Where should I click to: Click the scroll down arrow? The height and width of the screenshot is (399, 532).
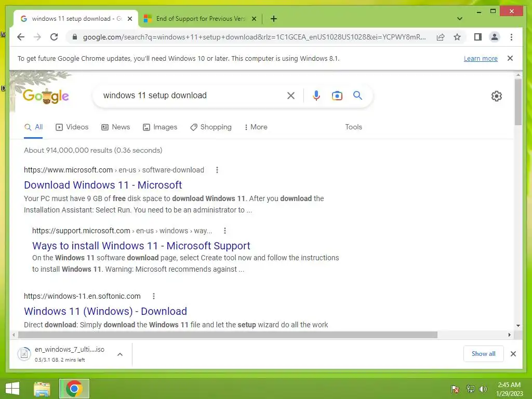[x=518, y=325]
